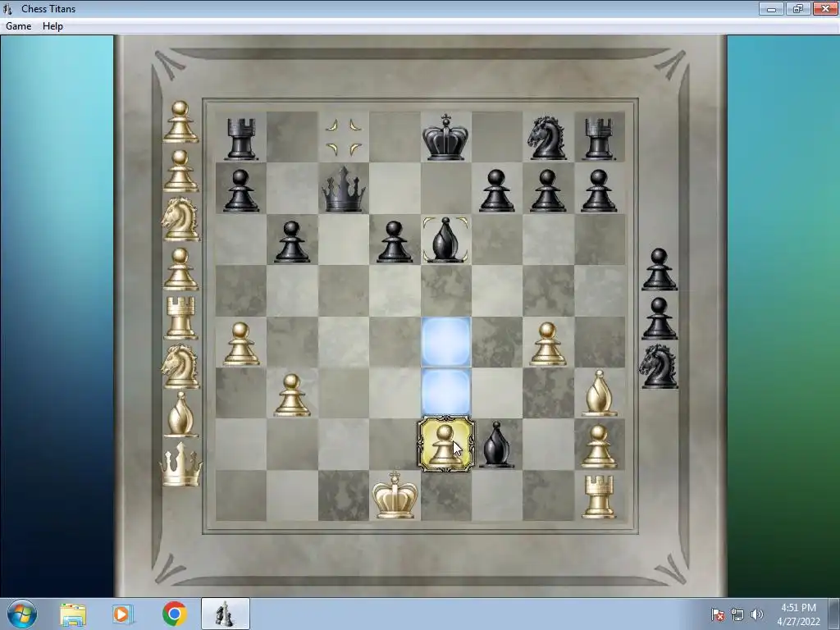Image resolution: width=840 pixels, height=630 pixels.
Task: Select the white pawn on b3
Action: pos(292,395)
